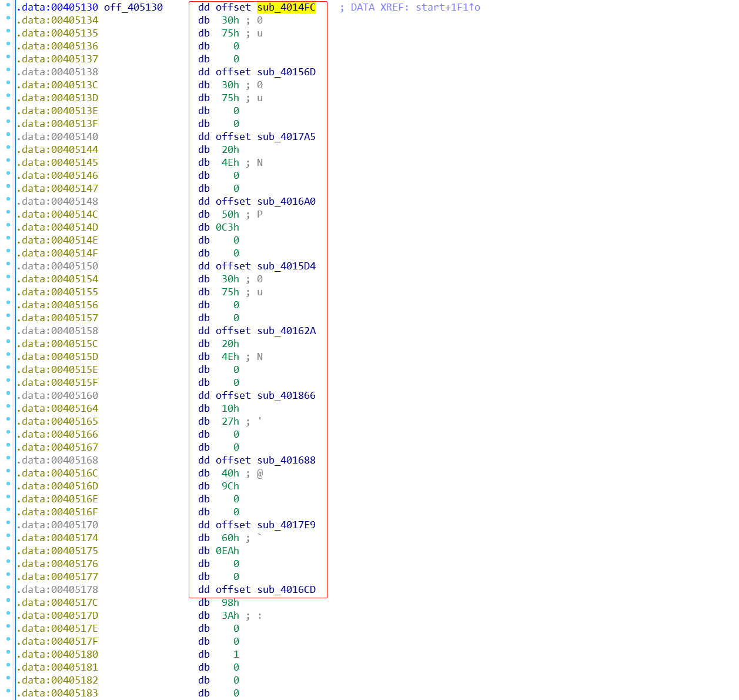Open sub_401688 reference
This screenshot has width=739, height=700.
point(286,460)
